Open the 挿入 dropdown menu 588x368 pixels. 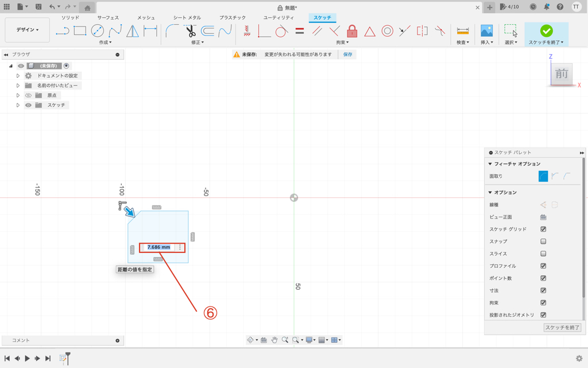[x=487, y=43]
